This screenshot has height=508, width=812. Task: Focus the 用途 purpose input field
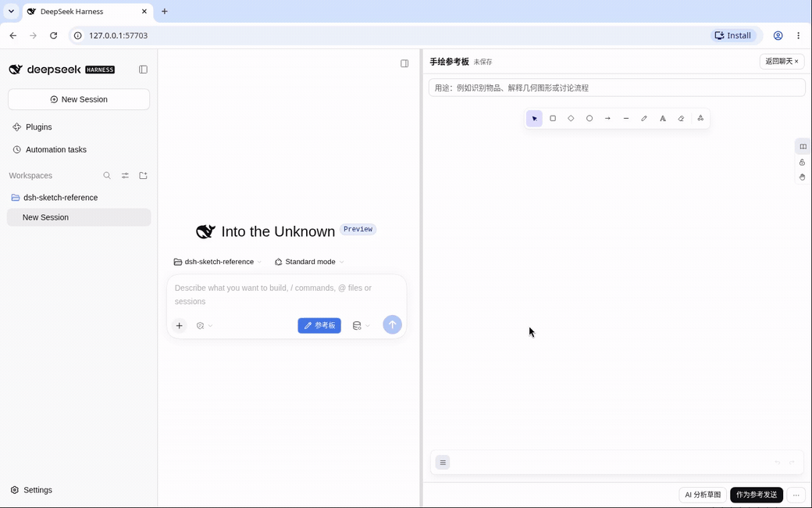click(x=617, y=88)
